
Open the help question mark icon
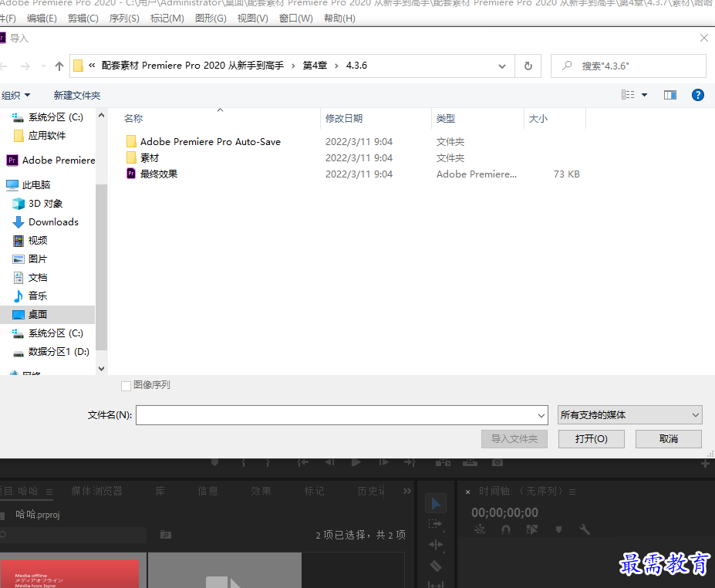[698, 95]
